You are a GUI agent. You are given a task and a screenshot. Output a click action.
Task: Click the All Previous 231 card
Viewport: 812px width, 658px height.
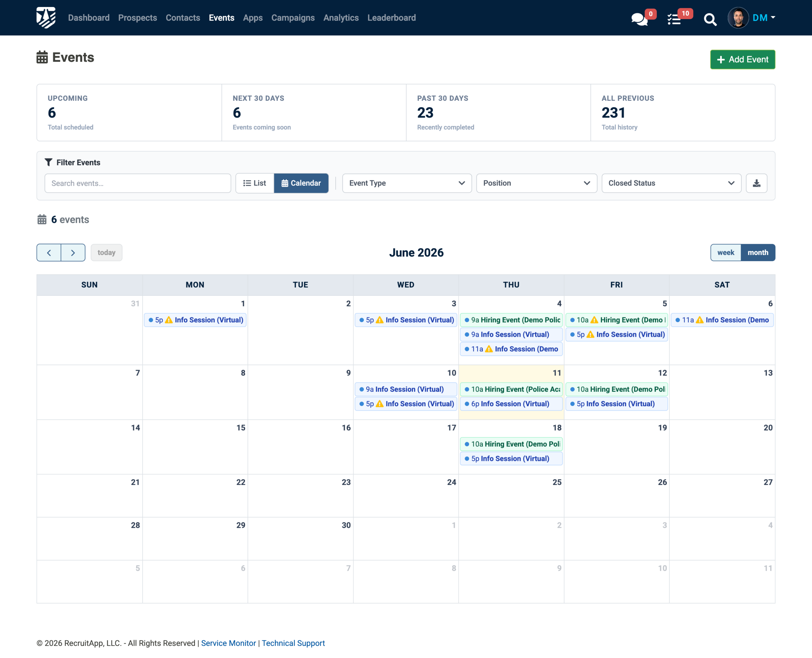point(683,113)
